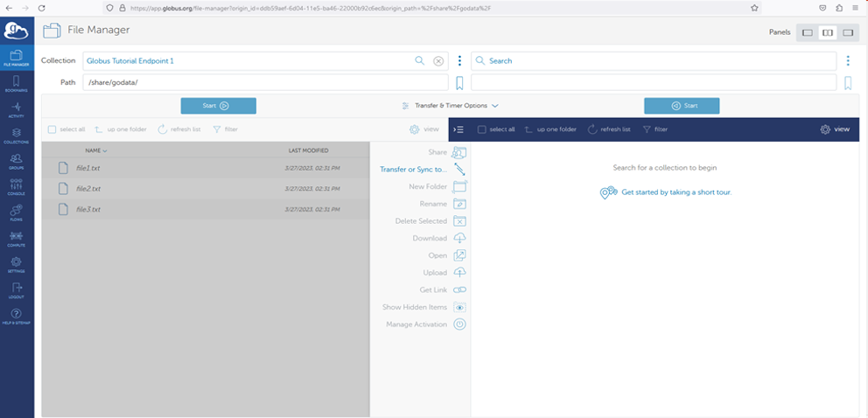
Task: Open Settings from the sidebar
Action: click(17, 264)
